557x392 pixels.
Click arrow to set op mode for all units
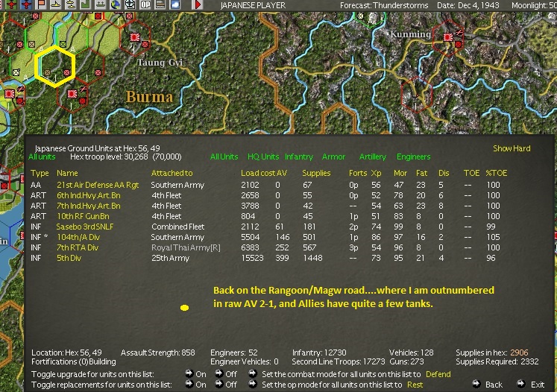tap(253, 384)
